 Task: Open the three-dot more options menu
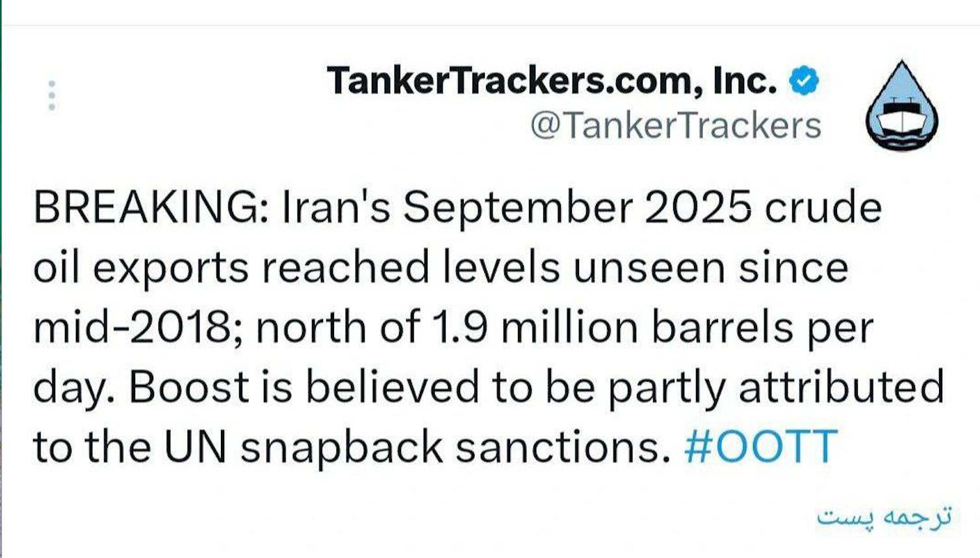(x=52, y=96)
